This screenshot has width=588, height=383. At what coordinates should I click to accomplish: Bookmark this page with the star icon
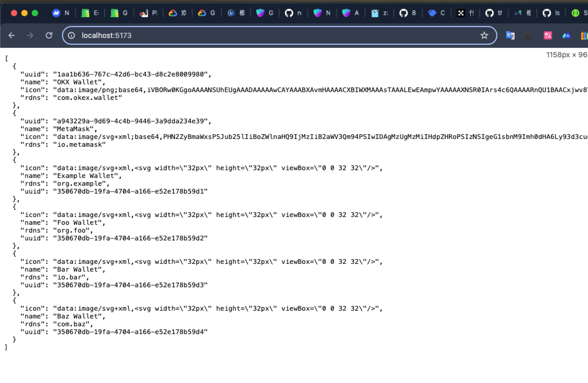click(x=484, y=35)
